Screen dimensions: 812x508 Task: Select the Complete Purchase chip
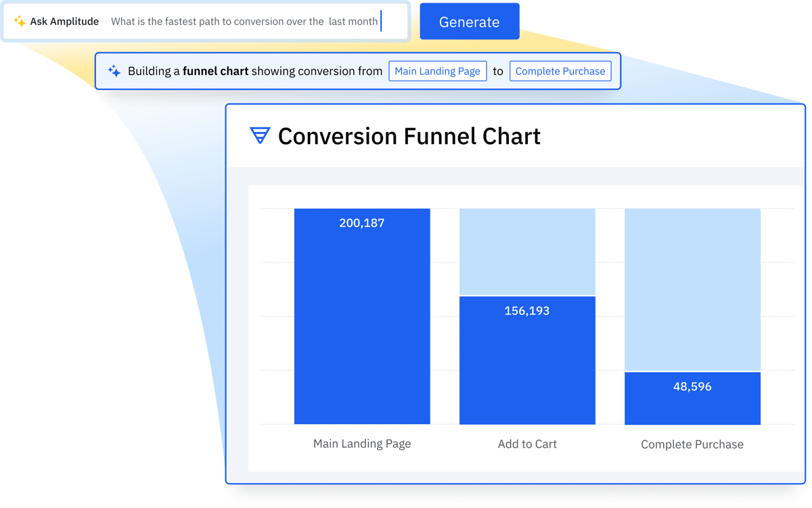[x=560, y=71]
